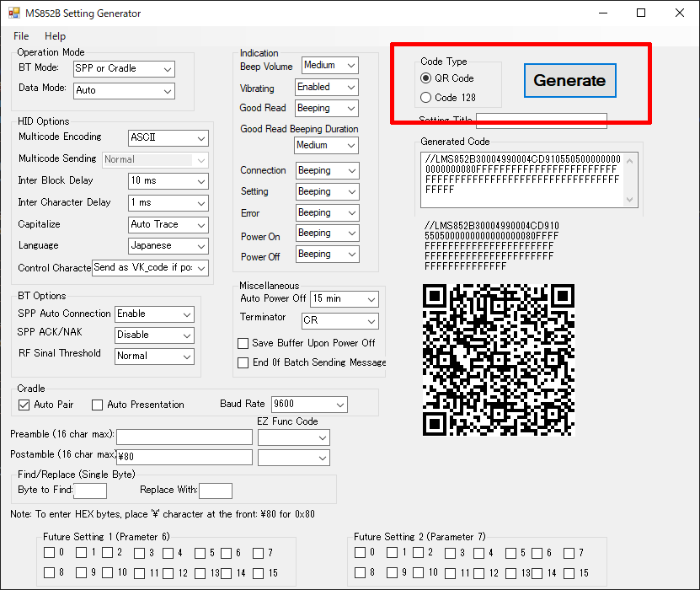This screenshot has height=590, width=700.
Task: Check bit 12 under Future Setting 2
Action: [x=478, y=573]
